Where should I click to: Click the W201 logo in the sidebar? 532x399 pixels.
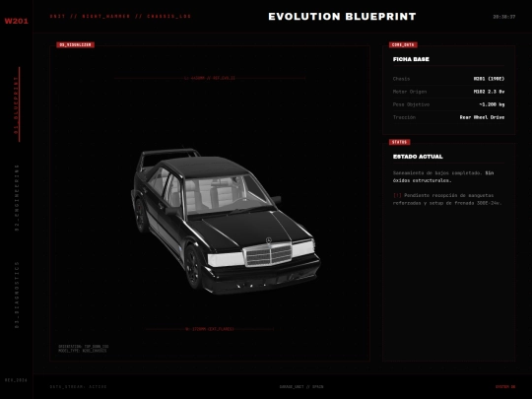coord(17,21)
